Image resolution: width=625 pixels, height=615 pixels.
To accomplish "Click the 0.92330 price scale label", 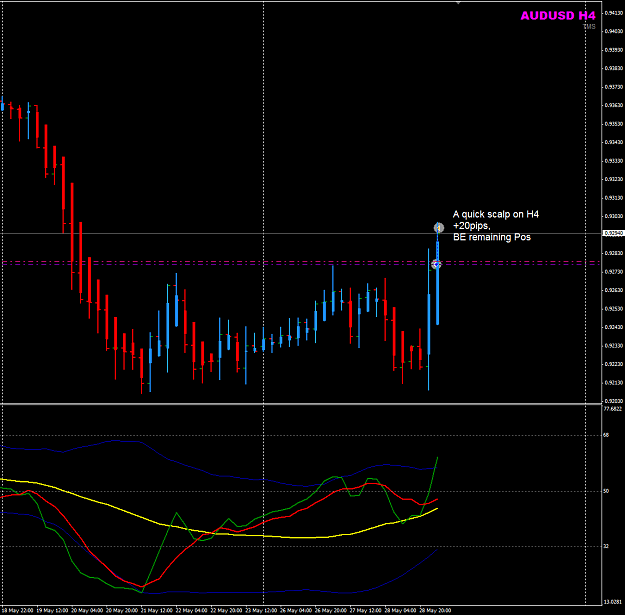I will (x=613, y=346).
